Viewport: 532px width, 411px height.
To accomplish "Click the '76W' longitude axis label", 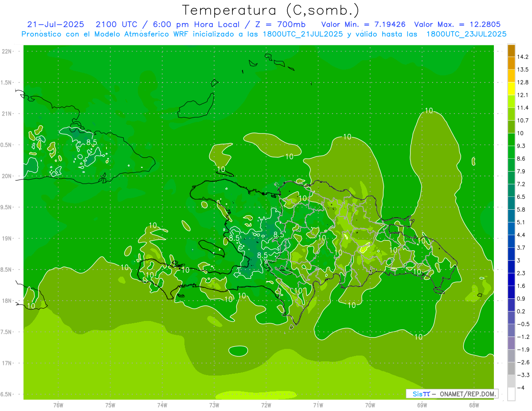I will pyautogui.click(x=58, y=405).
